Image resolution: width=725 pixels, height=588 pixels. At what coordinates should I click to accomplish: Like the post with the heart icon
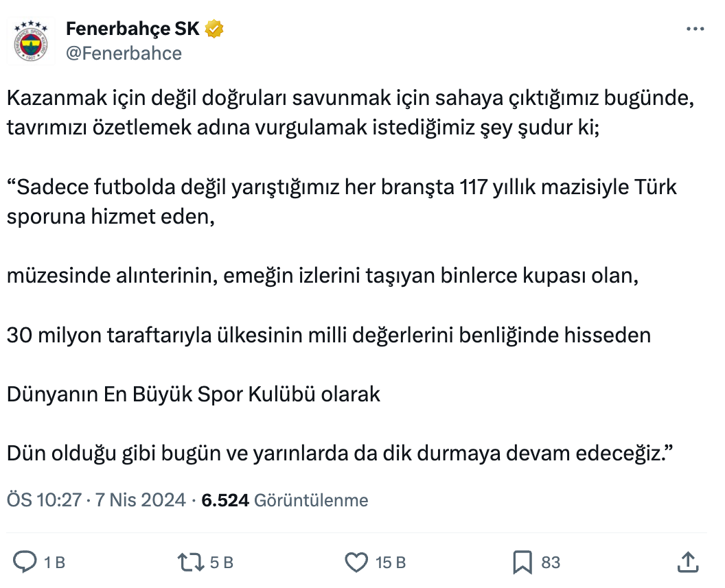point(356,563)
